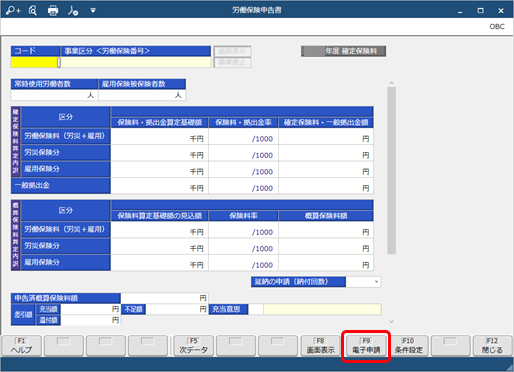Screen dimensions: 514x372
Task: Click the 充当額 value field
Action: point(90,309)
